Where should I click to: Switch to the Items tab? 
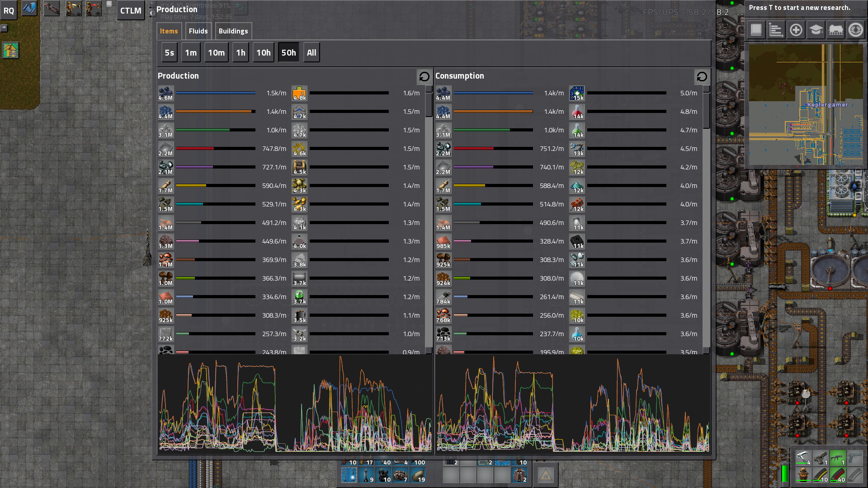(x=170, y=30)
